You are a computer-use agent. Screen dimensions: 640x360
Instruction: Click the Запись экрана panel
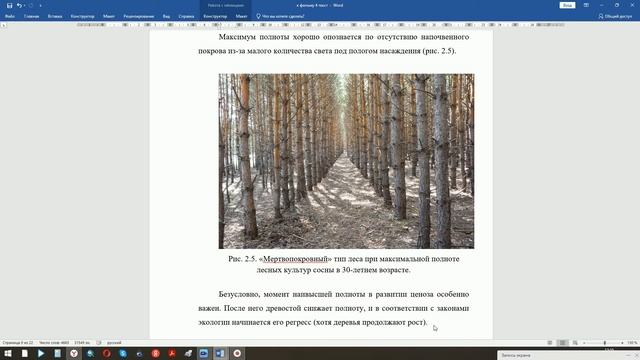pos(568,355)
